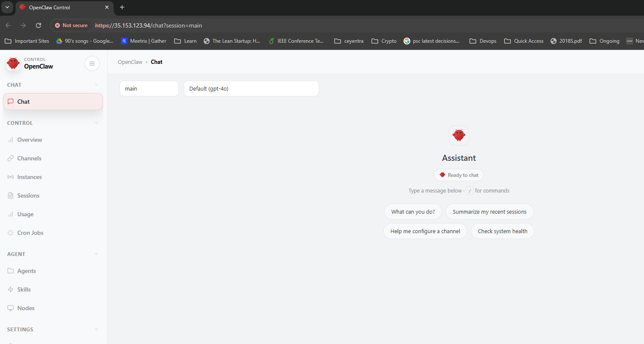
Task: Click the Sessions document icon
Action: [x=11, y=196]
